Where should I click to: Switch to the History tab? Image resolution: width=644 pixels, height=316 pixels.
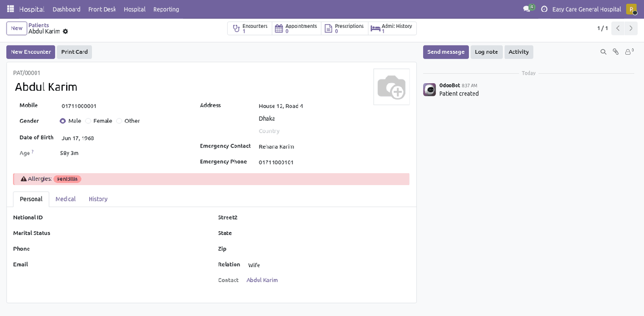[x=98, y=199]
